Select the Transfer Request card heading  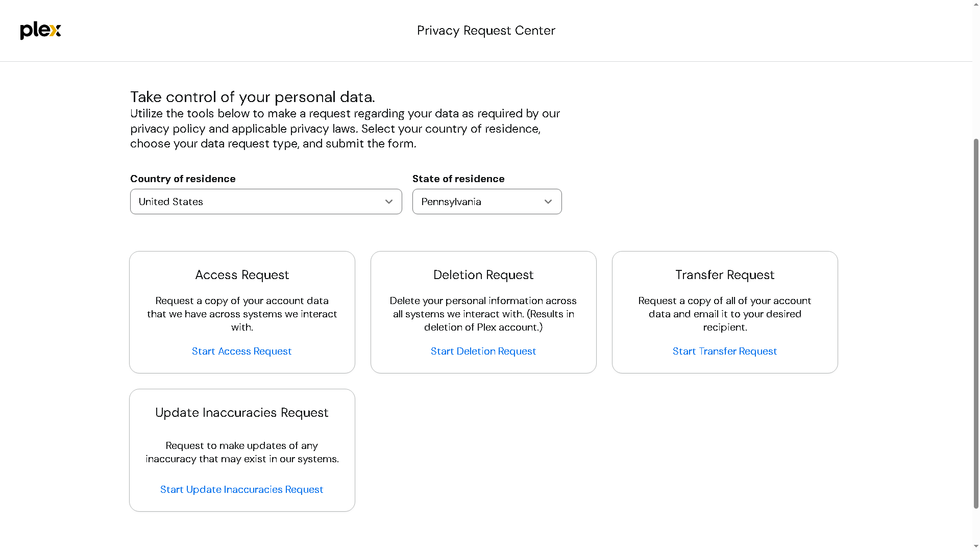tap(724, 275)
